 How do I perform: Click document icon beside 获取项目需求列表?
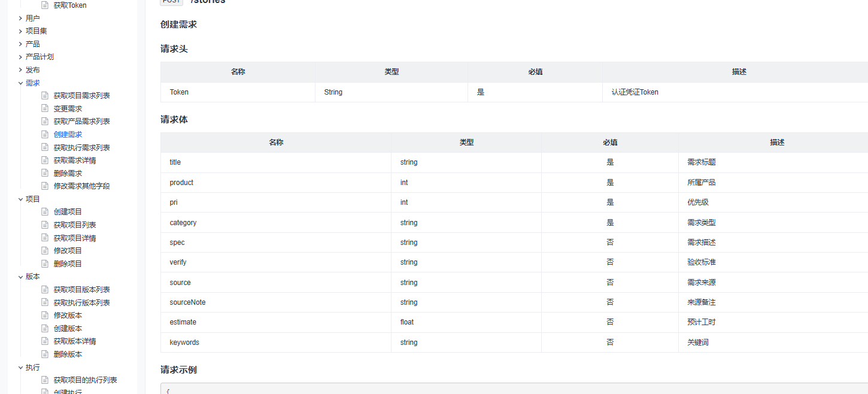pos(44,95)
